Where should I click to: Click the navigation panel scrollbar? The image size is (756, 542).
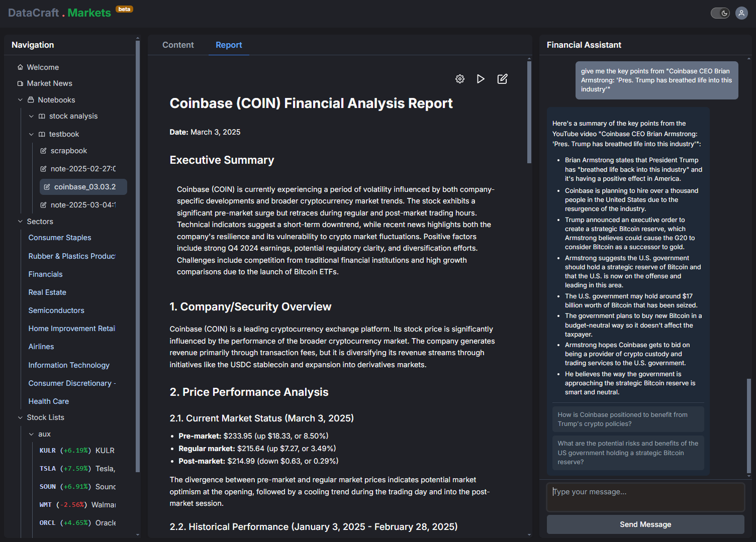(138, 256)
